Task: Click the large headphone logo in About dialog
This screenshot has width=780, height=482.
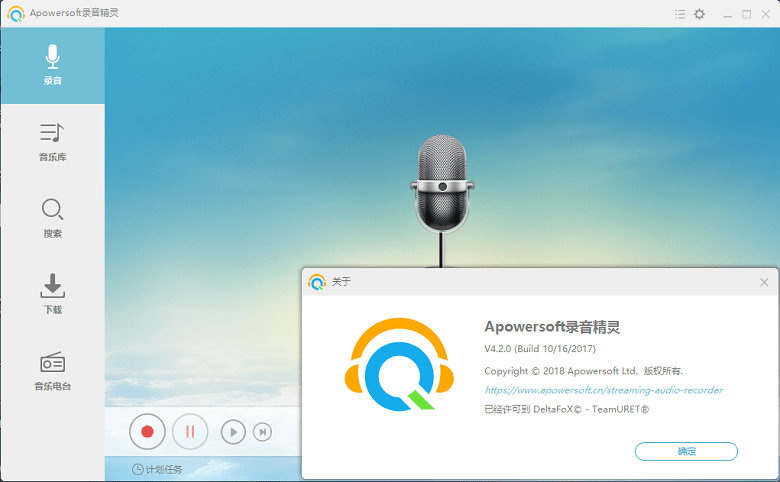Action: tap(399, 365)
